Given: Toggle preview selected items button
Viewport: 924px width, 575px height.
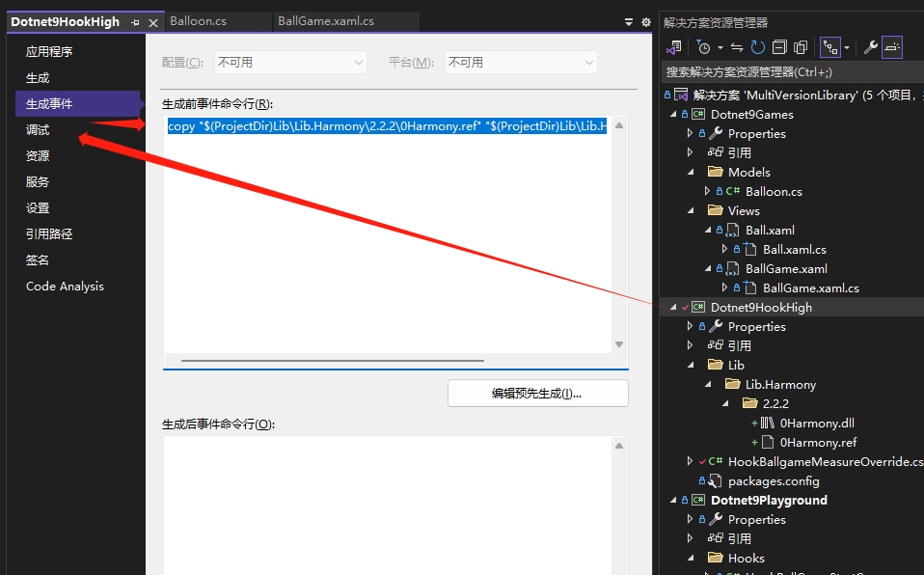Looking at the screenshot, I should click(x=892, y=47).
